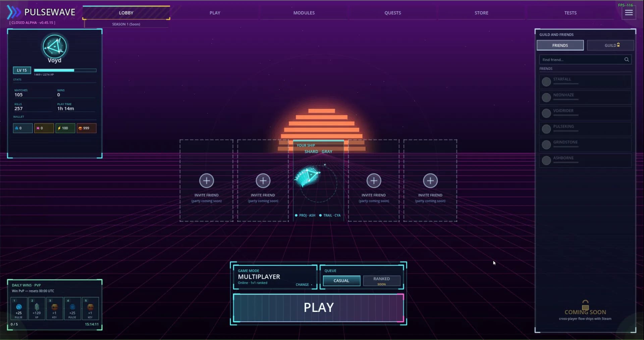Click the Play Time 1h 14m stat

76,107
